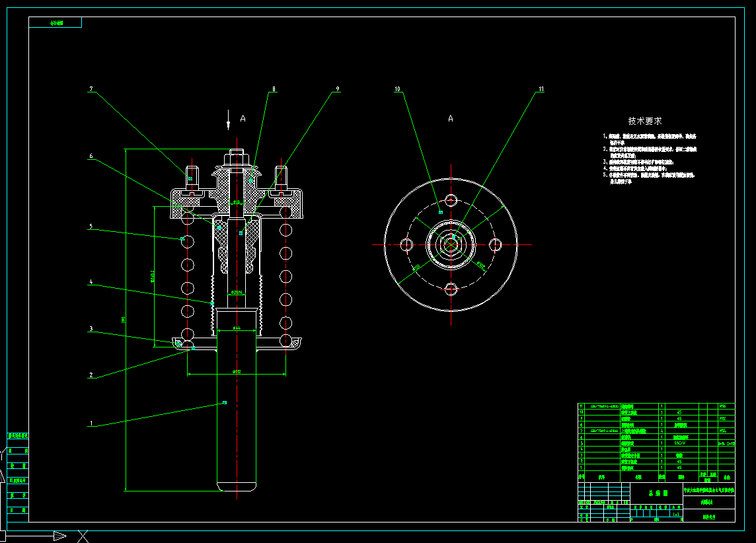This screenshot has height=543, width=756.
Task: Select the φ16 rod dimension text
Action: 237,201
